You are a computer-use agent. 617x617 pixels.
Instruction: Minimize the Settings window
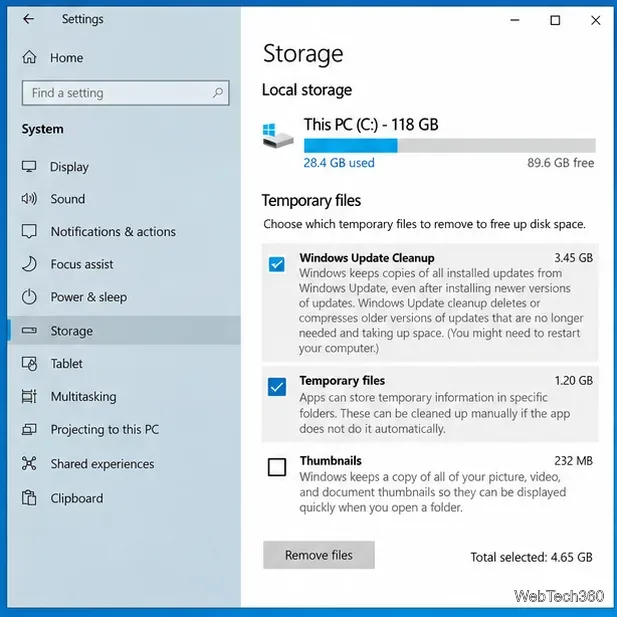pyautogui.click(x=515, y=20)
